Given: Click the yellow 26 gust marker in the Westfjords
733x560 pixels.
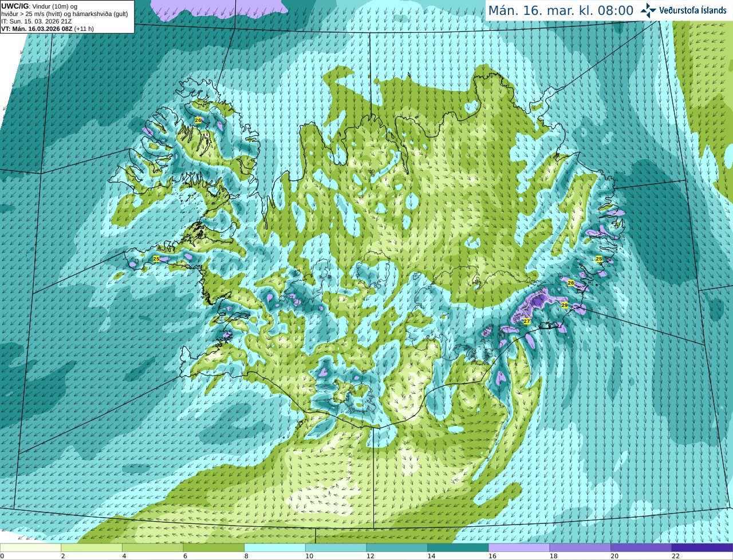Looking at the screenshot, I should [x=198, y=120].
